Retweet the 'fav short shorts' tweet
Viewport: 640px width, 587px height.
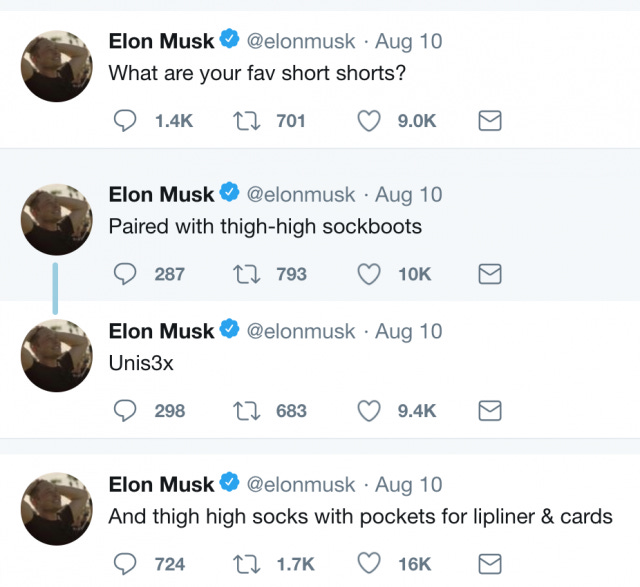[x=244, y=121]
